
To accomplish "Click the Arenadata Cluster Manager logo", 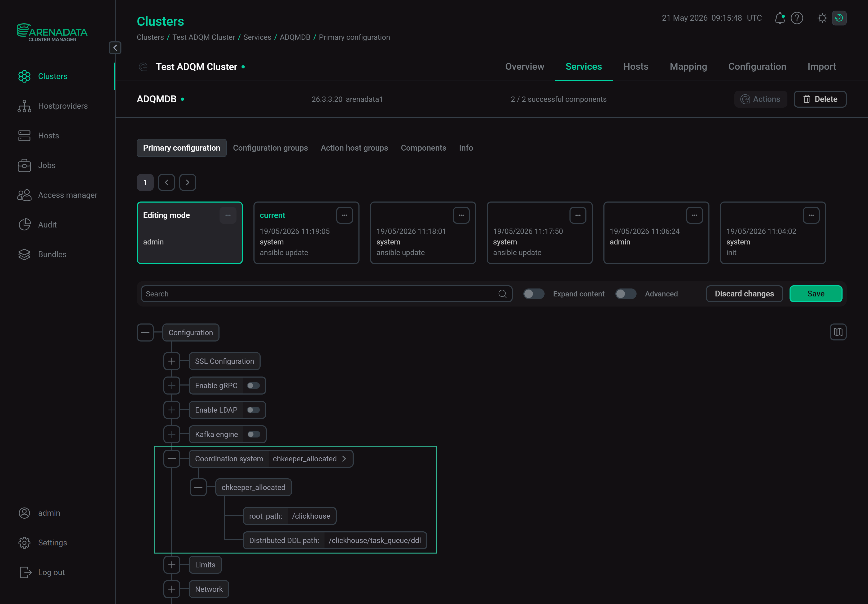I will click(52, 33).
